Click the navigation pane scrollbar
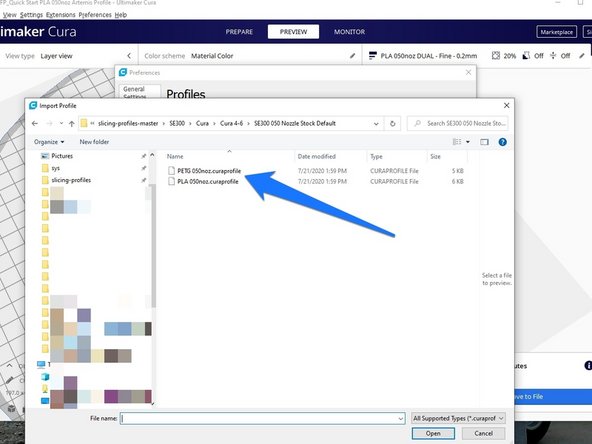Image resolution: width=592 pixels, height=444 pixels. pyautogui.click(x=153, y=245)
